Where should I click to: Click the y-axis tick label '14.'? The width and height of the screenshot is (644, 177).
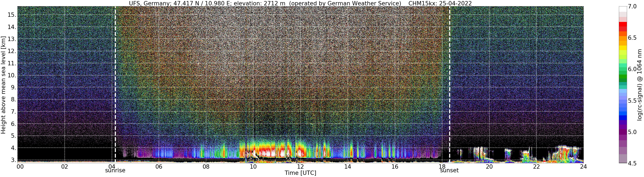tap(12, 27)
